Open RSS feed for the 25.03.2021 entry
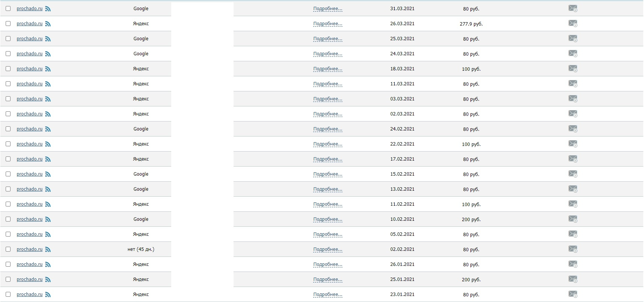This screenshot has height=302, width=644. [x=48, y=39]
